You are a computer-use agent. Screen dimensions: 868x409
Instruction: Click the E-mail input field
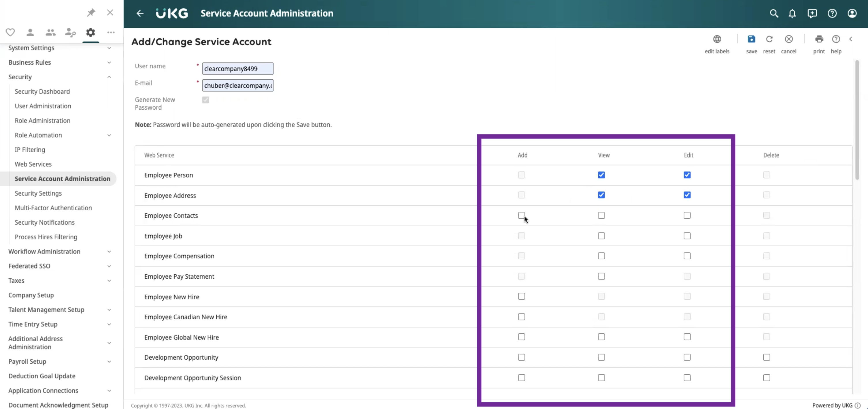point(237,85)
